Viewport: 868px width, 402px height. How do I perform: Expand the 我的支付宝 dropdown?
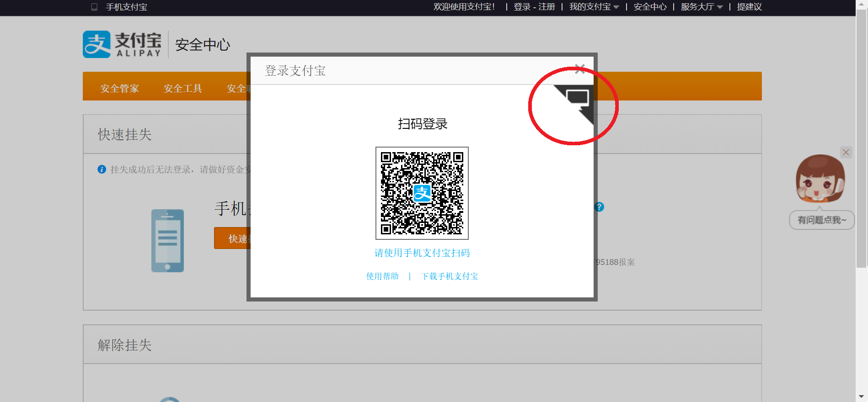coord(594,7)
